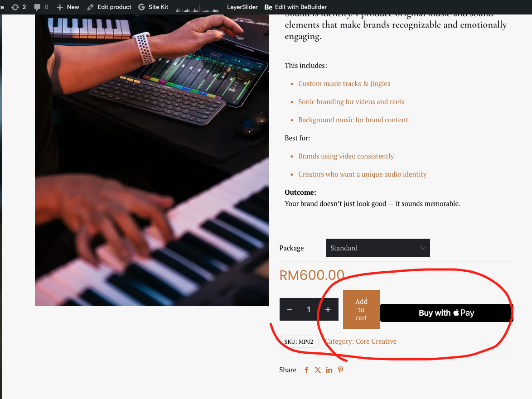
Task: Click the updates refresh icon in admin bar
Action: [x=15, y=7]
